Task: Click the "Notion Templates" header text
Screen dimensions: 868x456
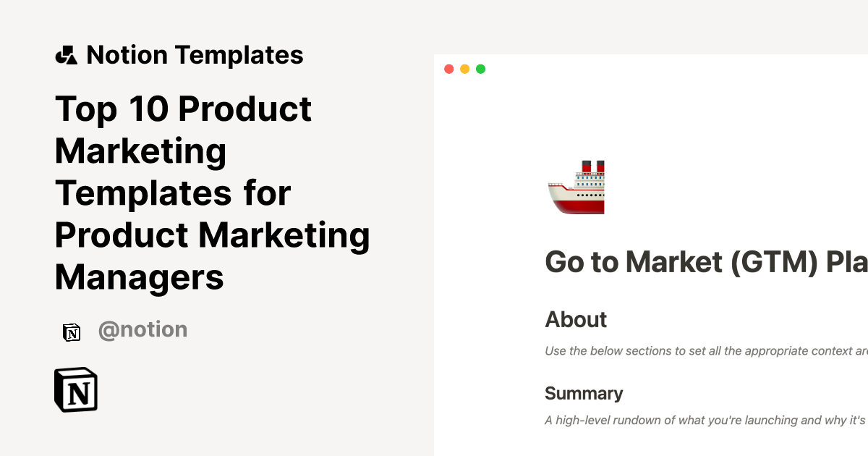Action: tap(195, 55)
